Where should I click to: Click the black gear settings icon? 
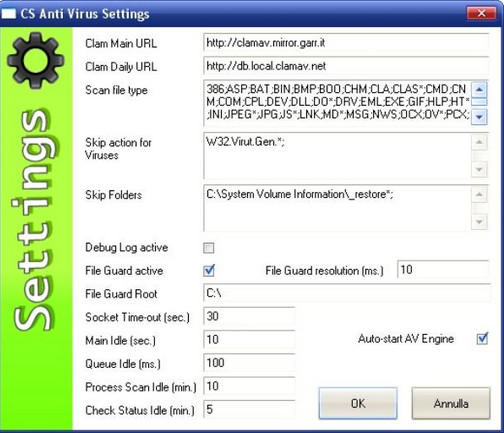35,60
